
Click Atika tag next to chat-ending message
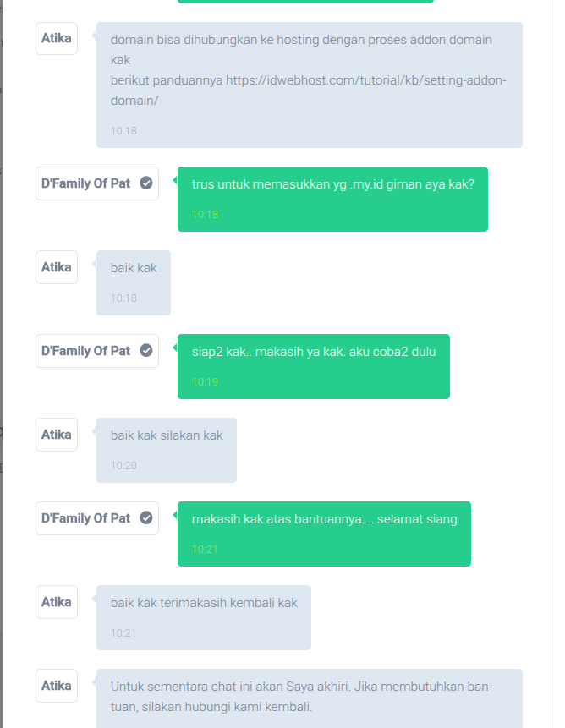click(x=57, y=686)
